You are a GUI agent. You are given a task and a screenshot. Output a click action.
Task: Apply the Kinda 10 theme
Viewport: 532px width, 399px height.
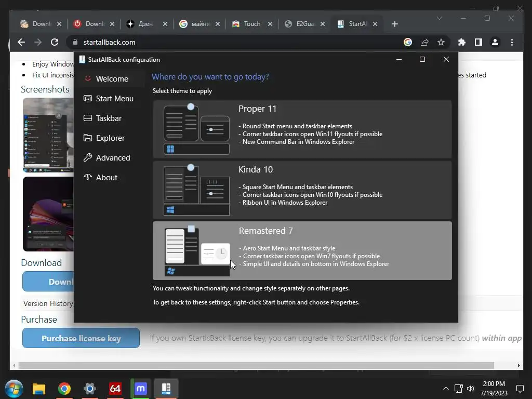[302, 190]
